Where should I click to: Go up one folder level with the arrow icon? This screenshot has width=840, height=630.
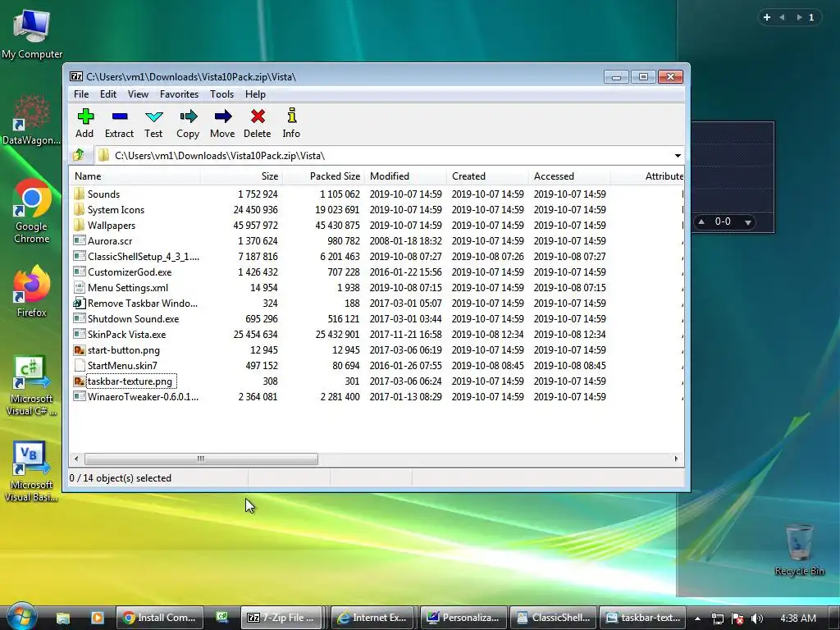79,155
